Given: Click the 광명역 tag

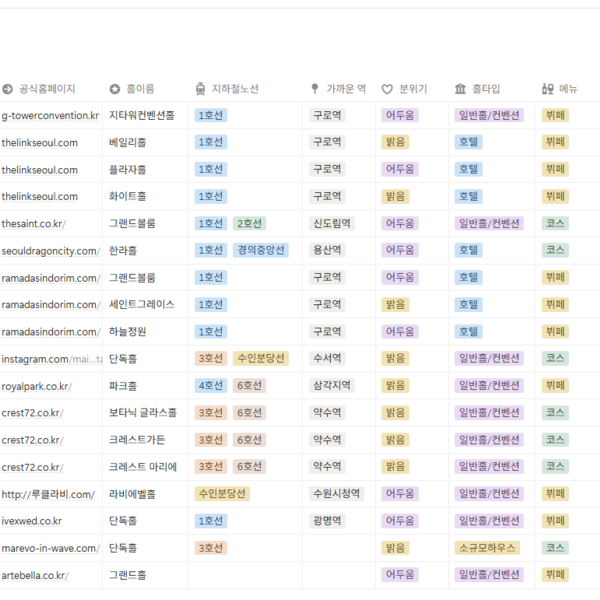Looking at the screenshot, I should coord(327,521).
